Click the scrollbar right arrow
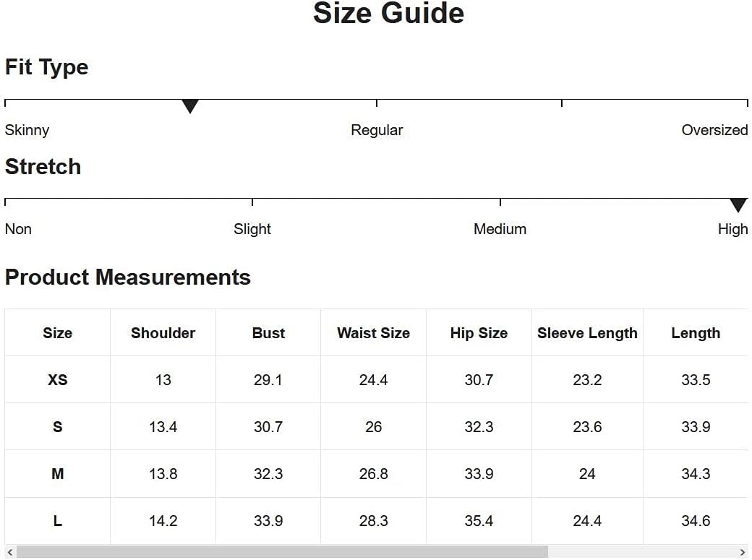752x560 pixels. 743,552
